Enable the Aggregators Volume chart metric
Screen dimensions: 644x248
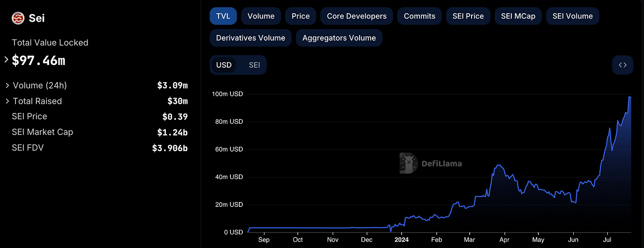[x=339, y=38]
